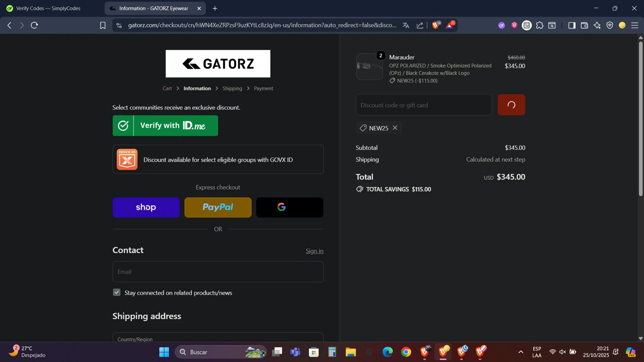The height and width of the screenshot is (362, 644).
Task: Click the GATORZ logo
Action: [x=218, y=63]
